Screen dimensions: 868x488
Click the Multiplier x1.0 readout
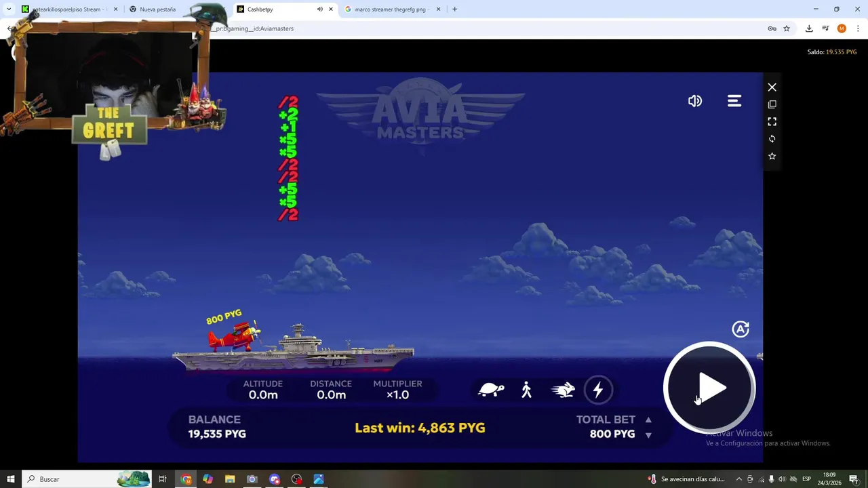click(397, 389)
